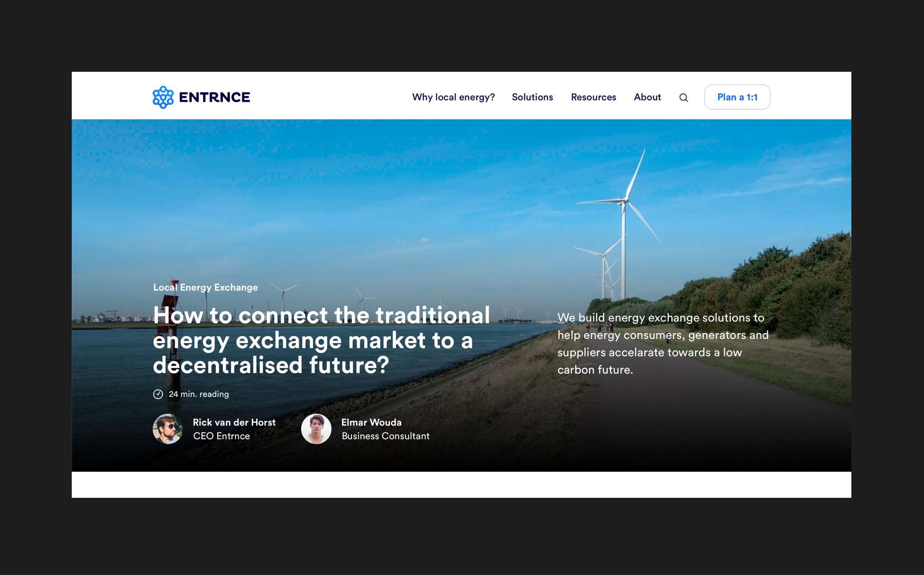Viewport: 924px width, 575px height.
Task: Open the About menu item
Action: point(647,97)
